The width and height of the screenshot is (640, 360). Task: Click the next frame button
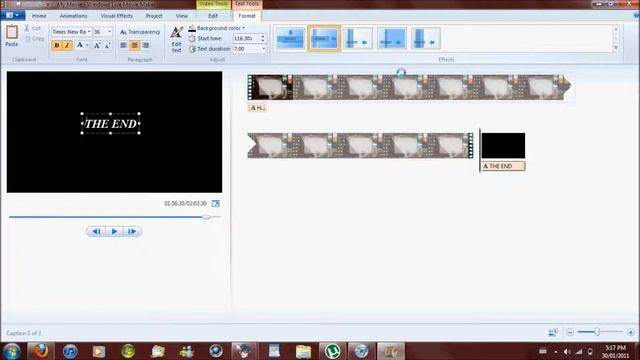132,231
